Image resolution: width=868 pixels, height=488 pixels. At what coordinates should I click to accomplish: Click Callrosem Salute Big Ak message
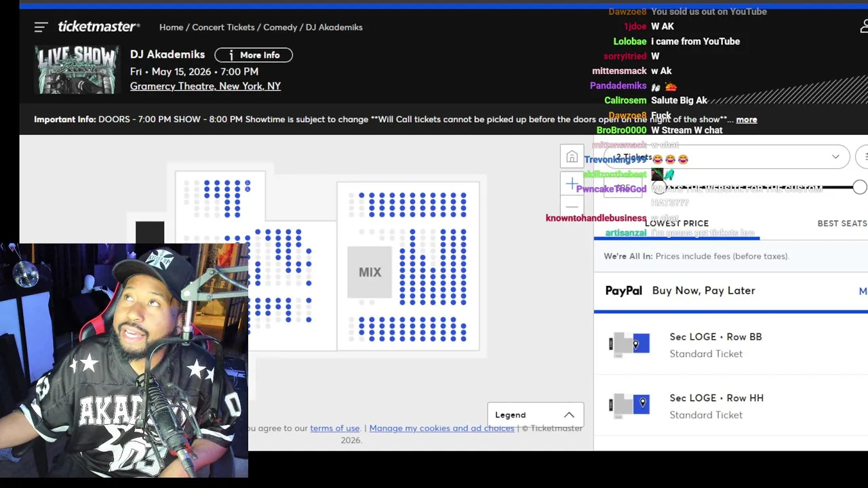tap(656, 100)
